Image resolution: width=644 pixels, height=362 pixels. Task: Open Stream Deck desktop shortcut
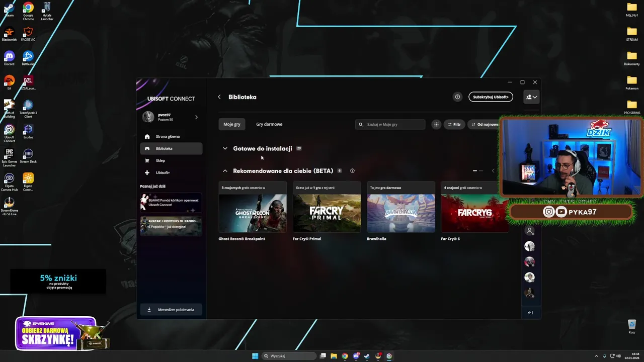tap(28, 157)
